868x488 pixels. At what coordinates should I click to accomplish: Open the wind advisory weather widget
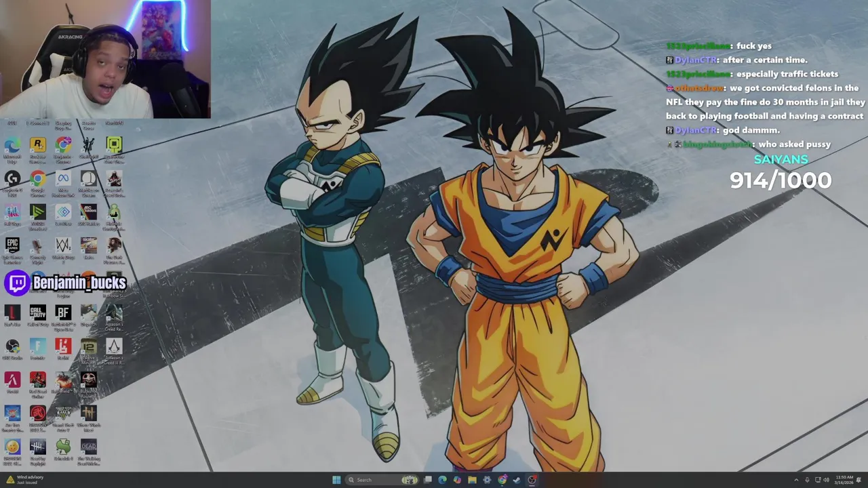click(x=24, y=480)
